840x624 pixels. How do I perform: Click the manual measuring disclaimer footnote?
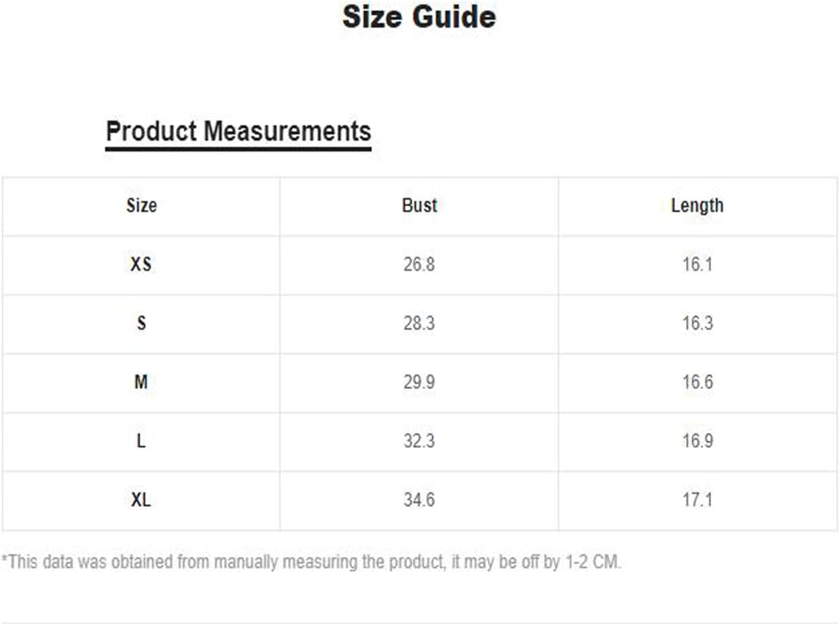point(311,562)
